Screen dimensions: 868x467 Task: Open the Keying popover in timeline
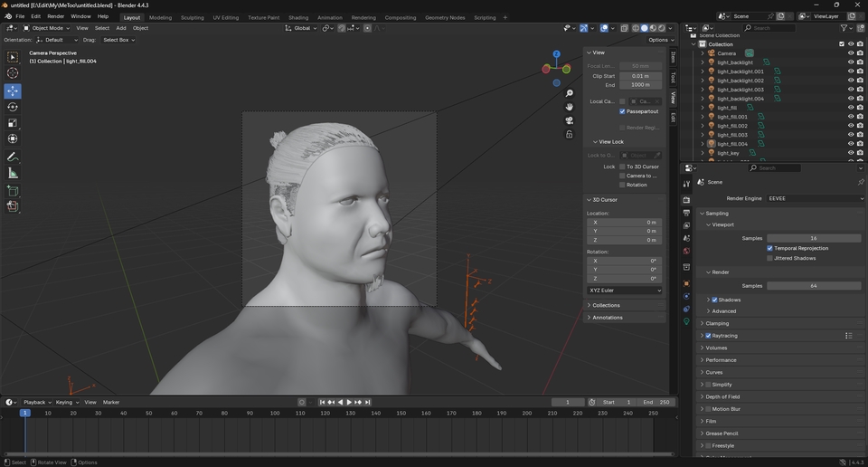pos(66,402)
